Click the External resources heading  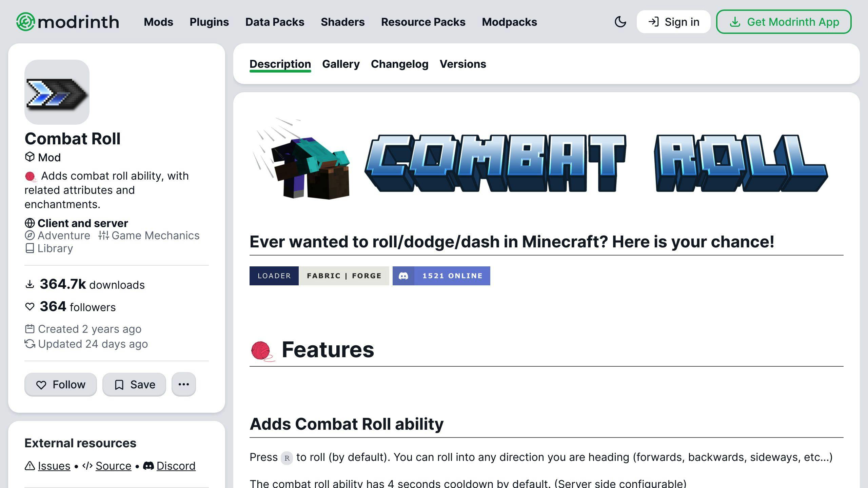80,443
